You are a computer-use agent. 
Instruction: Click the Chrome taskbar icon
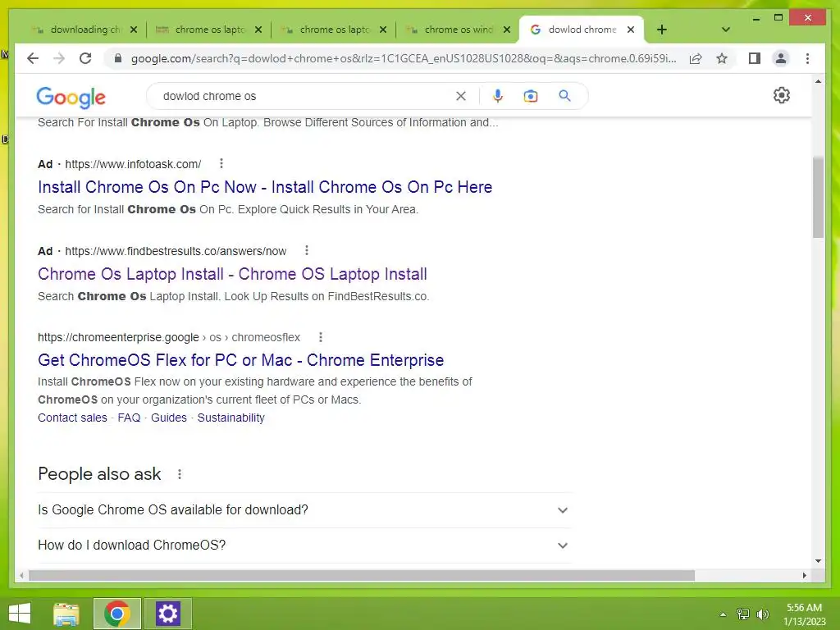coord(117,614)
